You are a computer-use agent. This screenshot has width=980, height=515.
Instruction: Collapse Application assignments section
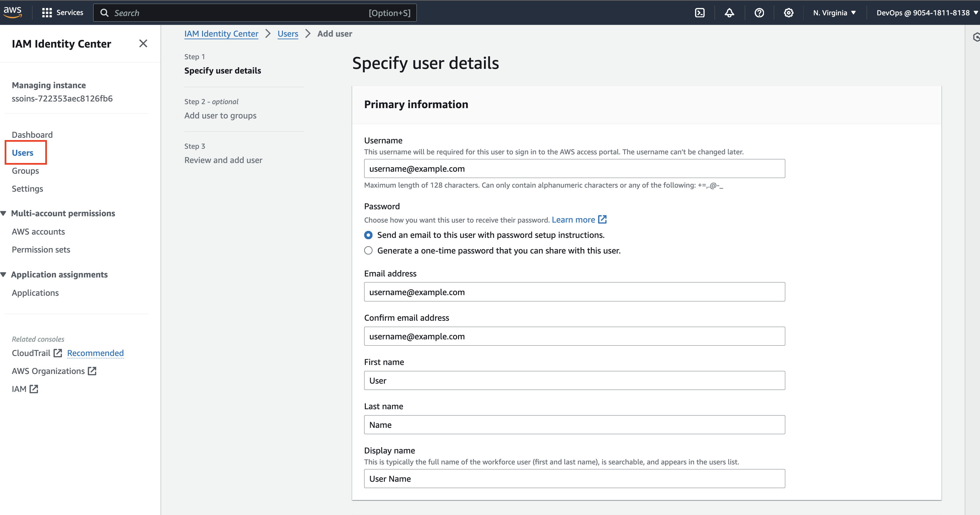pos(3,274)
